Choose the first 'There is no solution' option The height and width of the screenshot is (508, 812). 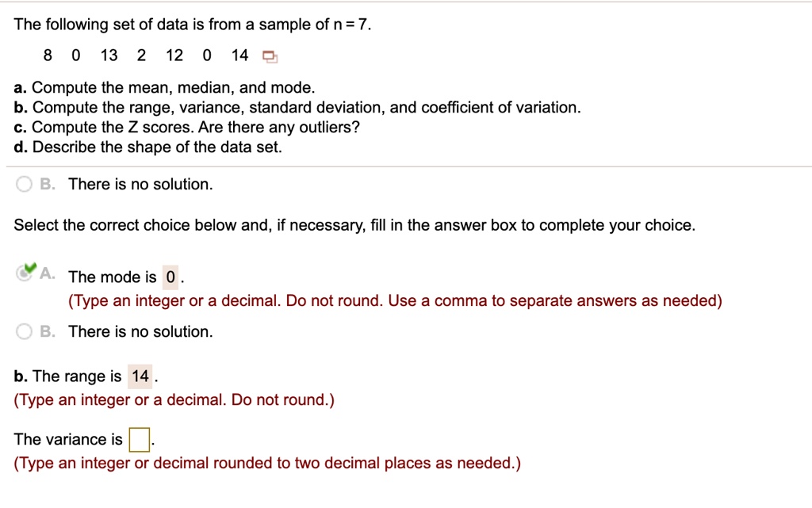[x=24, y=184]
